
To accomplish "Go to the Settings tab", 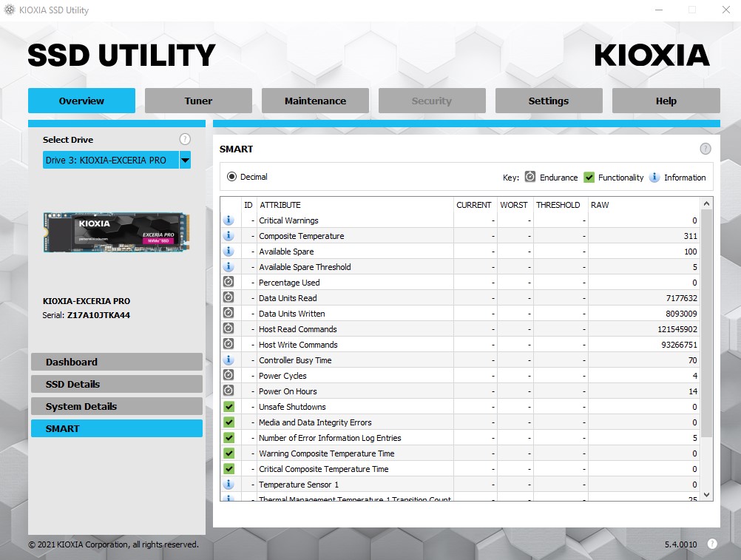I will click(x=549, y=101).
